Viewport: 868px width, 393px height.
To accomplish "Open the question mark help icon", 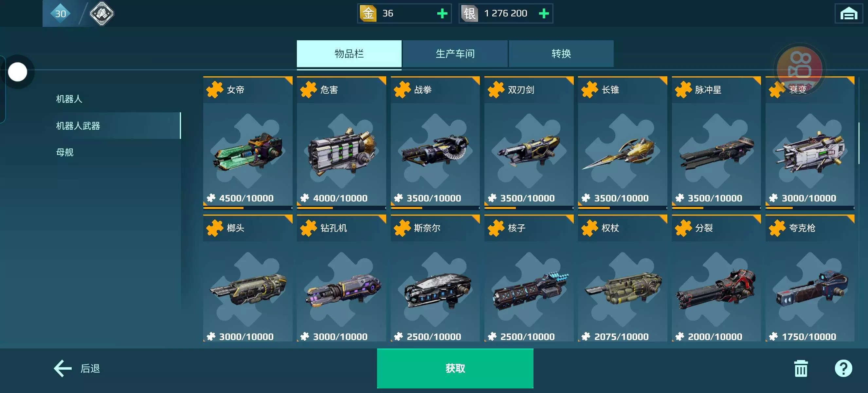I will (x=843, y=368).
